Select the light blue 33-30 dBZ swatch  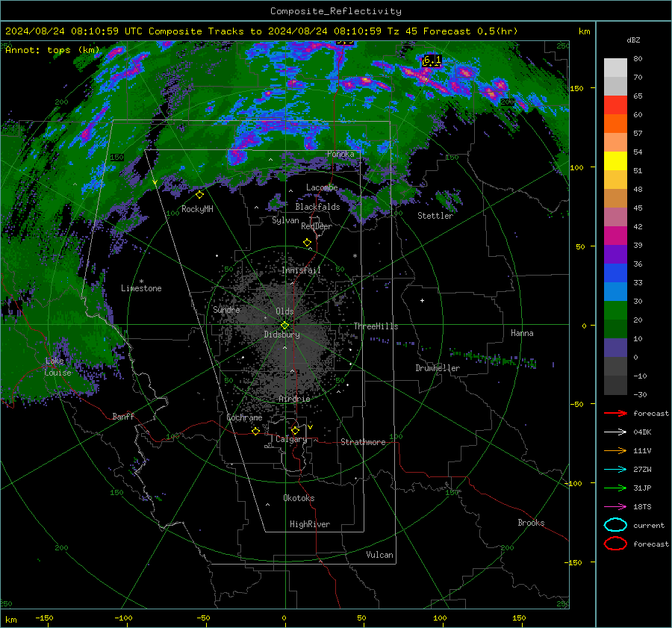point(615,291)
